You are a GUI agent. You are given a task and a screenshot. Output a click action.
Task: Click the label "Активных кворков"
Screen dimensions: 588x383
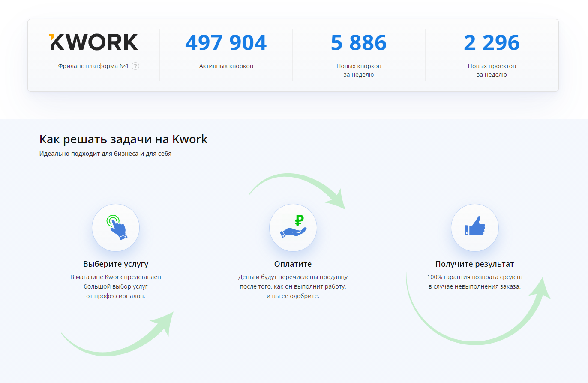point(226,66)
